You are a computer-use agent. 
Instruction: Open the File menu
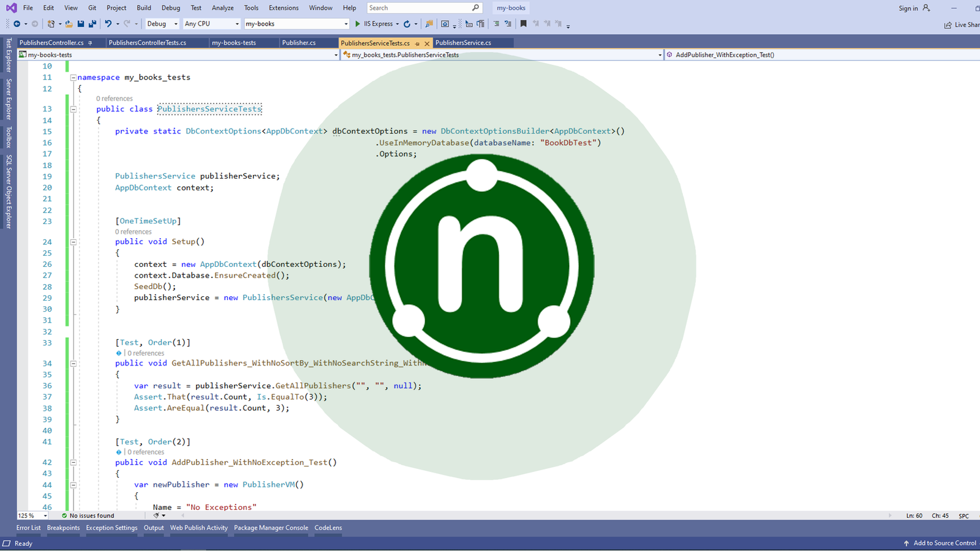(x=28, y=8)
